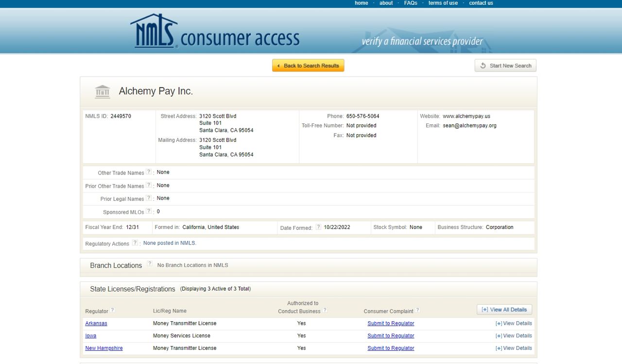This screenshot has height=364, width=622.
Task: Expand all license details with View All Details
Action: (504, 310)
